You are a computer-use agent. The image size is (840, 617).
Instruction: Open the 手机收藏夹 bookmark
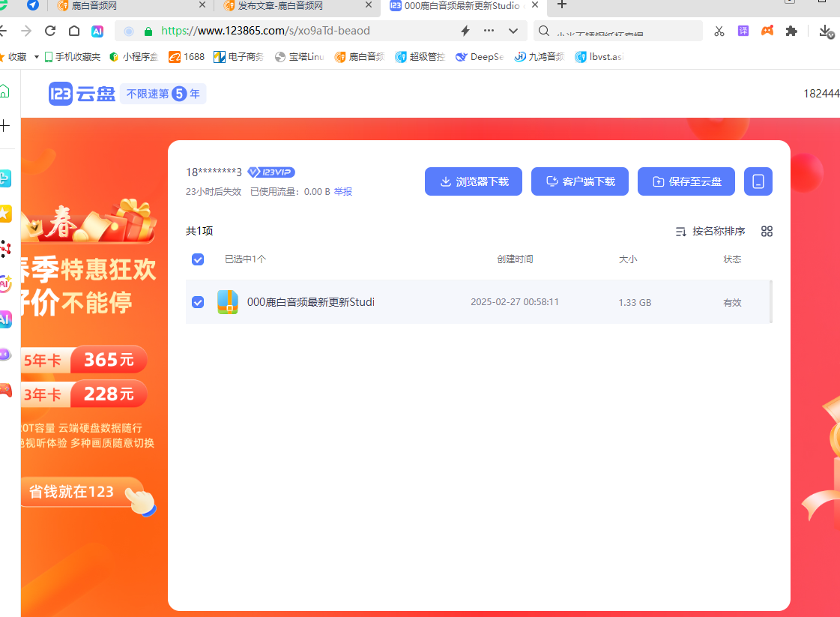[73, 57]
